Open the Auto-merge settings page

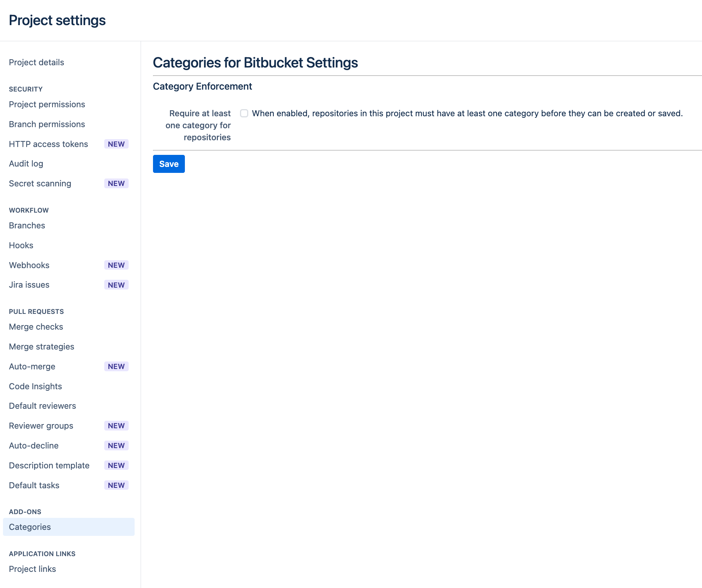pyautogui.click(x=32, y=366)
